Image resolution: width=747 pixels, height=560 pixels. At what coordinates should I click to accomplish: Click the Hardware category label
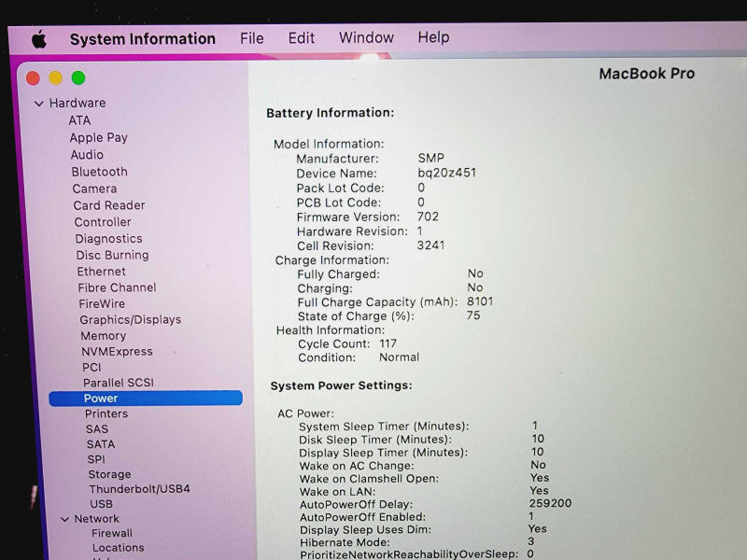[78, 103]
